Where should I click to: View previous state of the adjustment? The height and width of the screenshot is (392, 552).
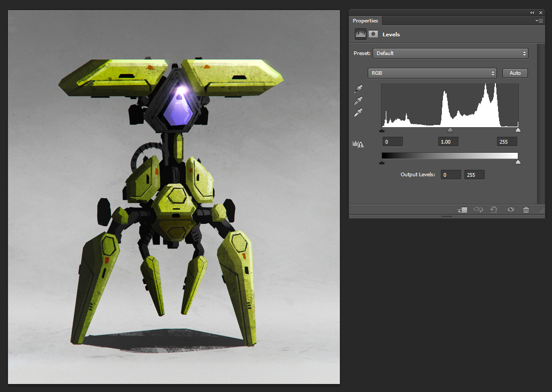click(478, 210)
